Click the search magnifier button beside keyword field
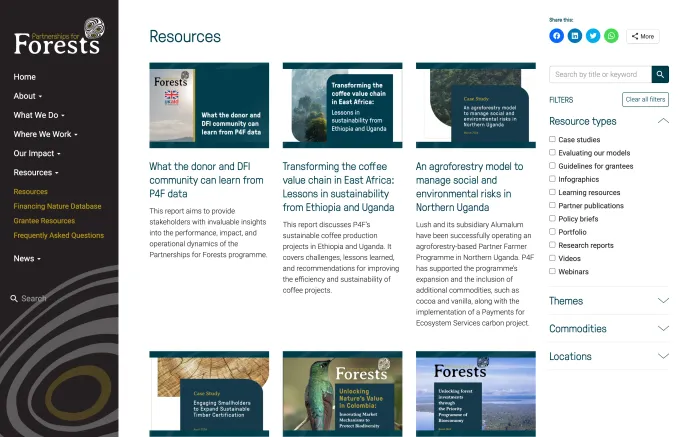The width and height of the screenshot is (700, 437). click(660, 75)
